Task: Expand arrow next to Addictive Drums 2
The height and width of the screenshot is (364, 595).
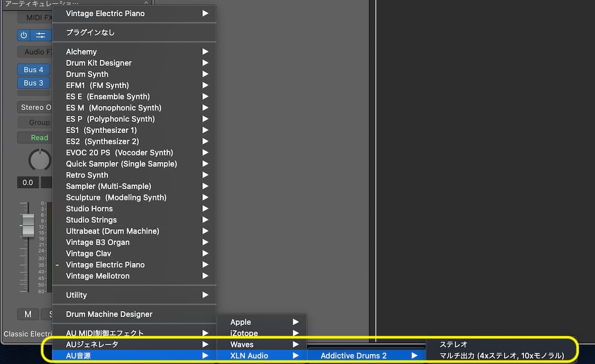Action: tap(415, 356)
